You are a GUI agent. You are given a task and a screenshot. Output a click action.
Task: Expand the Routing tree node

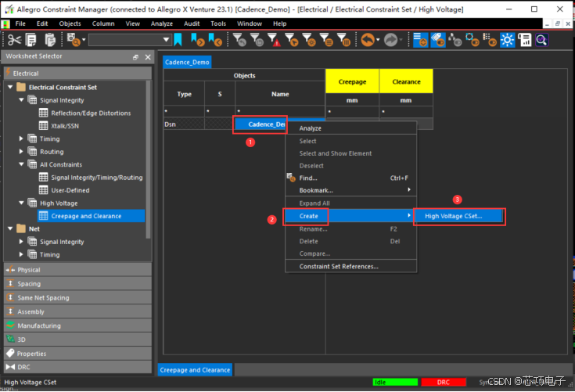[21, 152]
